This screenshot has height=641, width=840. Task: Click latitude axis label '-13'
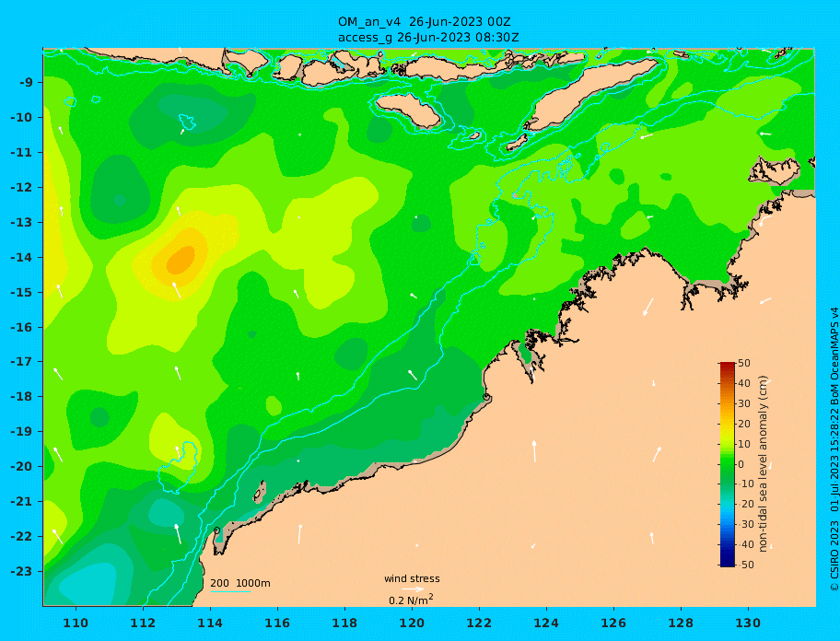[x=22, y=222]
